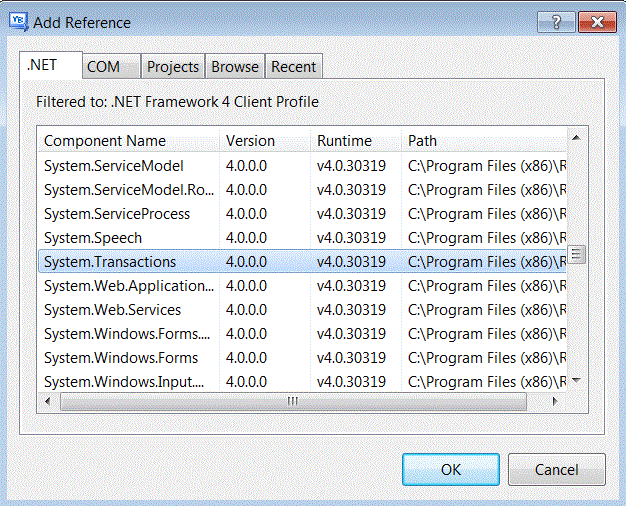Close the Add Reference dialog

(597, 22)
